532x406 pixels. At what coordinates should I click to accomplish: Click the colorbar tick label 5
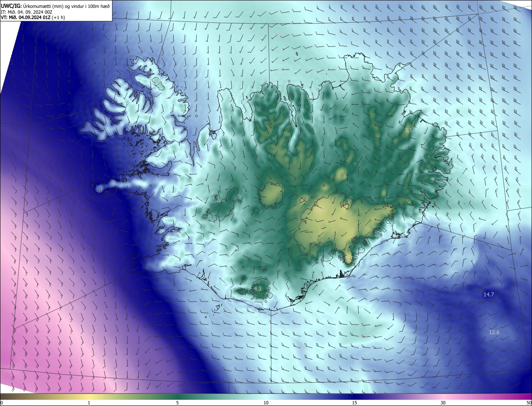click(177, 403)
